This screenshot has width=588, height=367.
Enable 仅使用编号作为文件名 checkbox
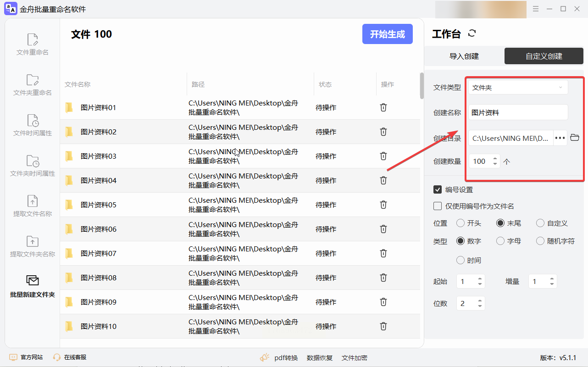coord(438,206)
